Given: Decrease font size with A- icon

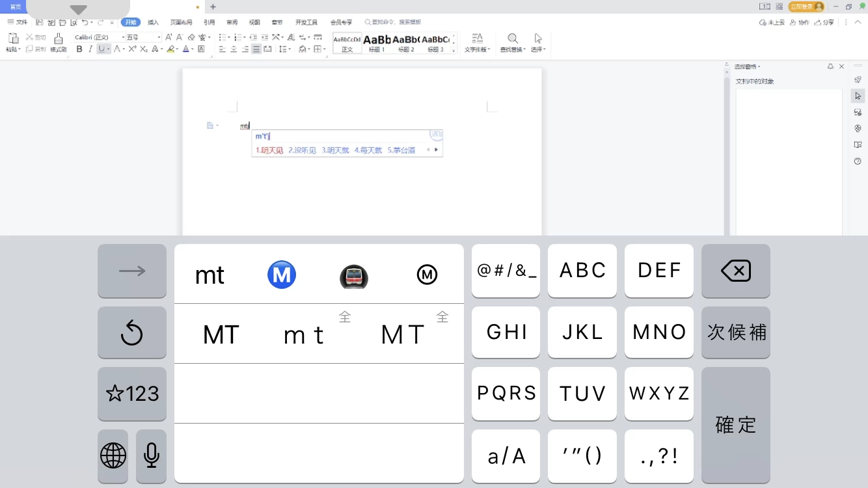Looking at the screenshot, I should click(x=180, y=37).
